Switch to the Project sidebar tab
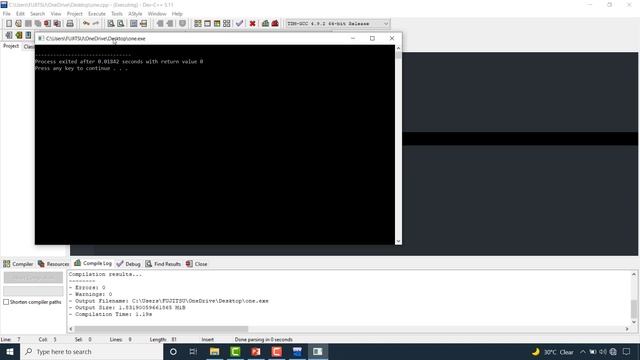The height and width of the screenshot is (360, 640). [x=11, y=46]
